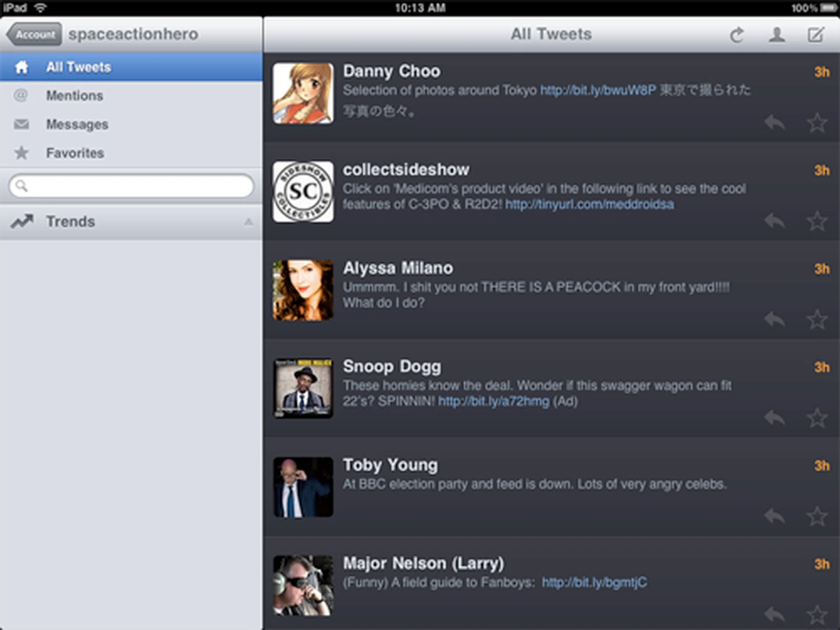Tap the refresh icon in the toolbar
Image resolution: width=840 pixels, height=630 pixels.
(x=737, y=34)
